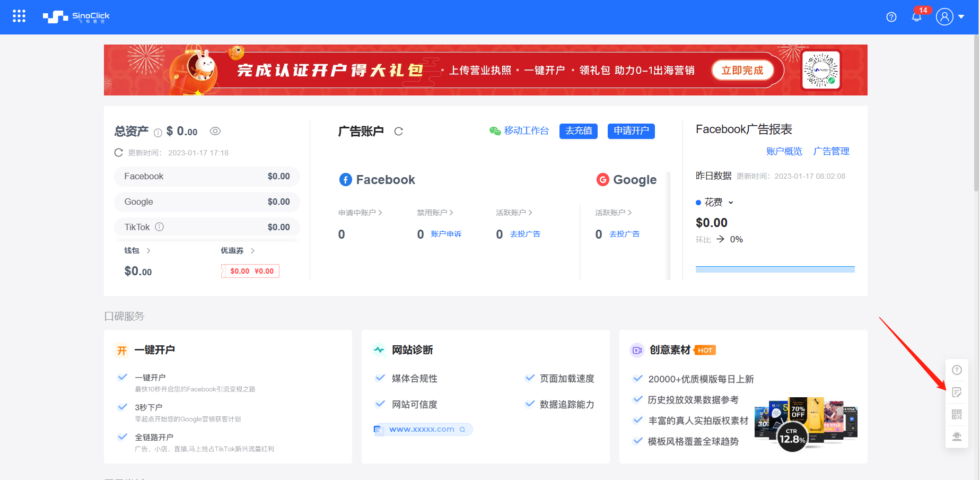Click the 去充值 button

[579, 131]
